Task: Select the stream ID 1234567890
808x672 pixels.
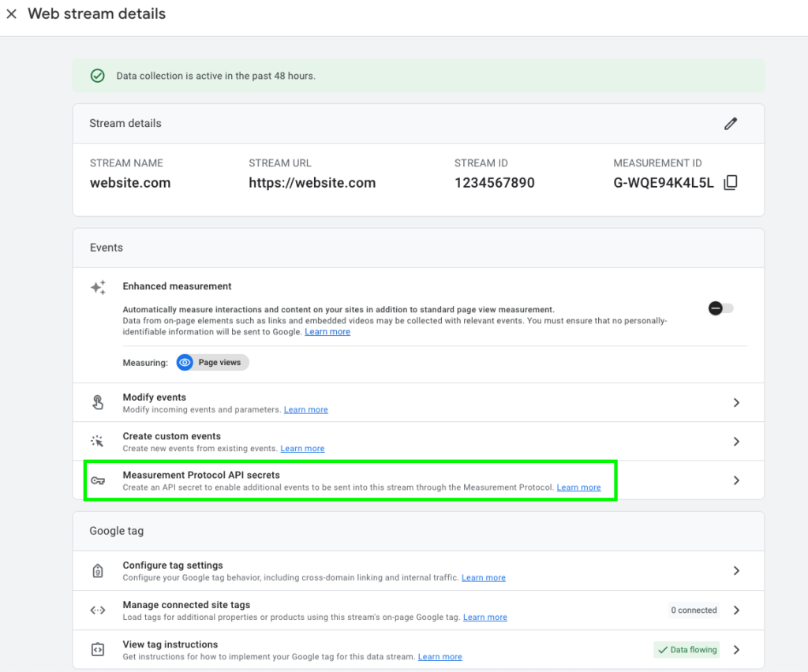Action: pyautogui.click(x=494, y=183)
